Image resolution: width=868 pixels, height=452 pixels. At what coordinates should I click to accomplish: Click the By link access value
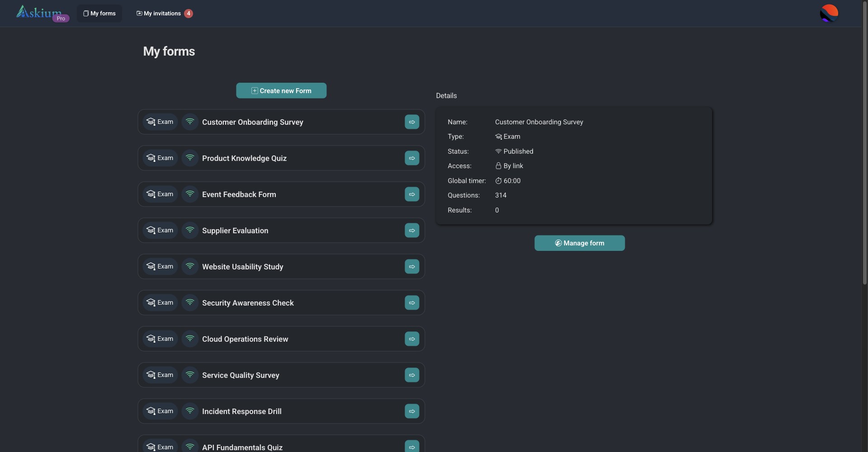pos(509,166)
